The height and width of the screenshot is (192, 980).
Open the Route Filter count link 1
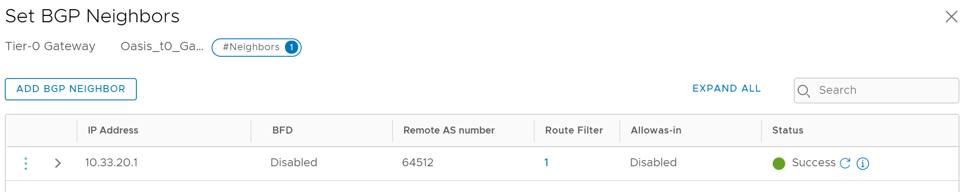click(x=546, y=163)
